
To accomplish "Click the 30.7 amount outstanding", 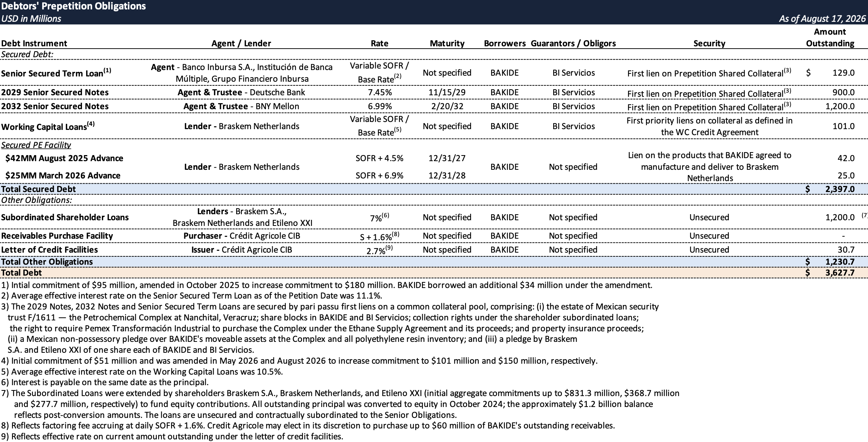I will coord(846,250).
